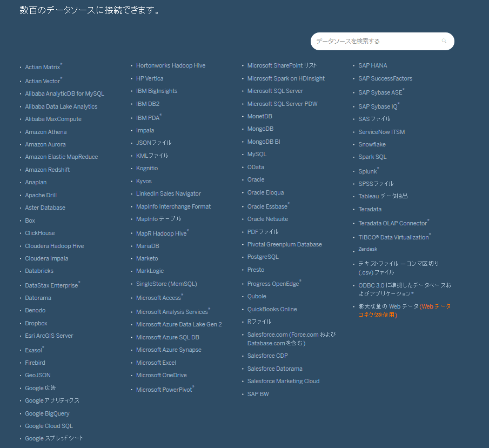Select the Box data source
Image resolution: width=489 pixels, height=448 pixels.
point(30,220)
